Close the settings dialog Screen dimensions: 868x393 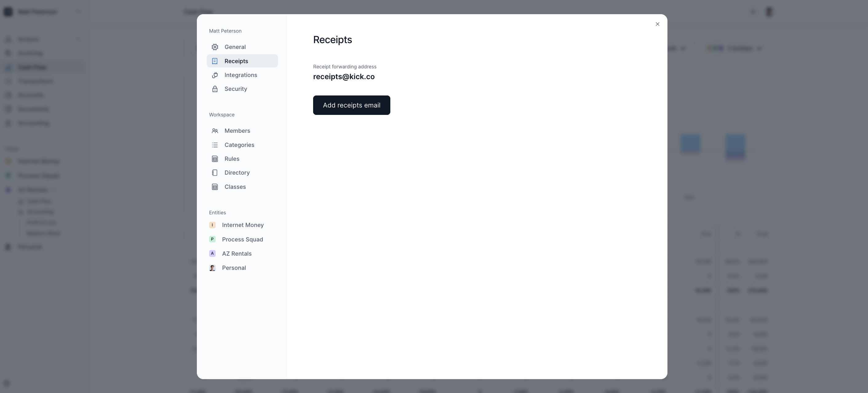(x=657, y=24)
